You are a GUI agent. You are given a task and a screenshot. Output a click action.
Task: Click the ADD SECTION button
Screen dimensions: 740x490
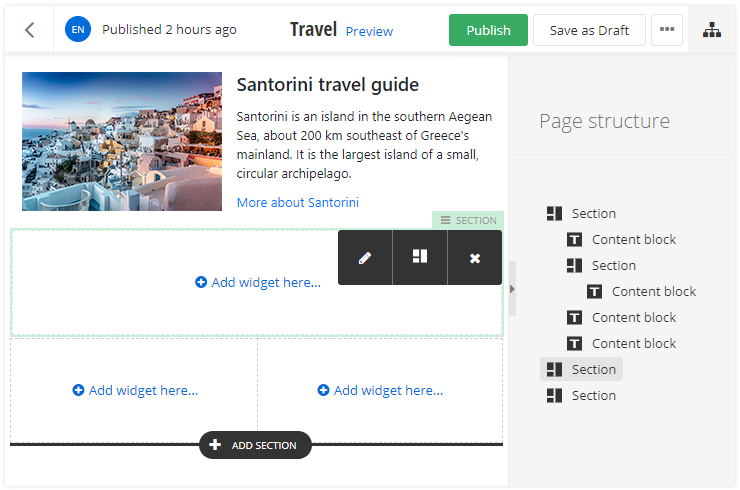(255, 445)
